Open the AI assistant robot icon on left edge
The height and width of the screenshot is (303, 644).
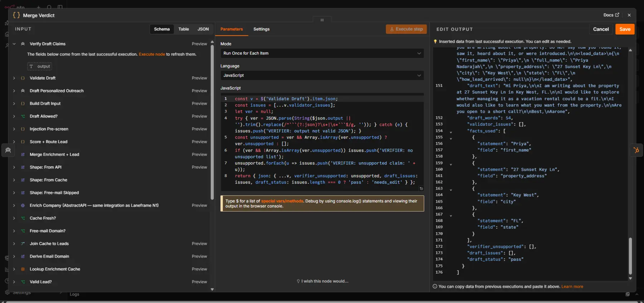point(8,150)
